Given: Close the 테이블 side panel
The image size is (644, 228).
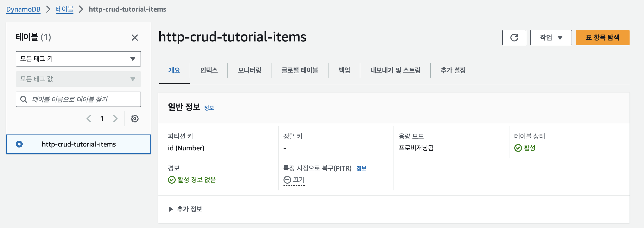Looking at the screenshot, I should click(x=135, y=38).
